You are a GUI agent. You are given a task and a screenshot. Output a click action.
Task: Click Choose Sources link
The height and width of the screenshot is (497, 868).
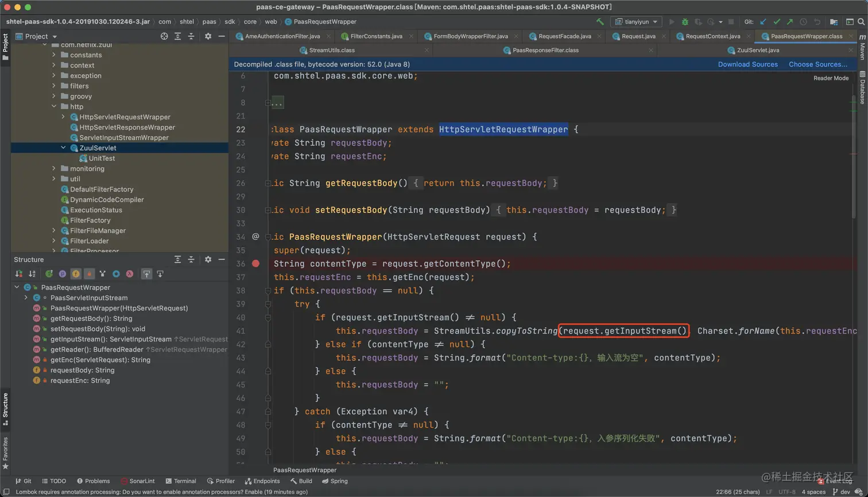(x=817, y=64)
